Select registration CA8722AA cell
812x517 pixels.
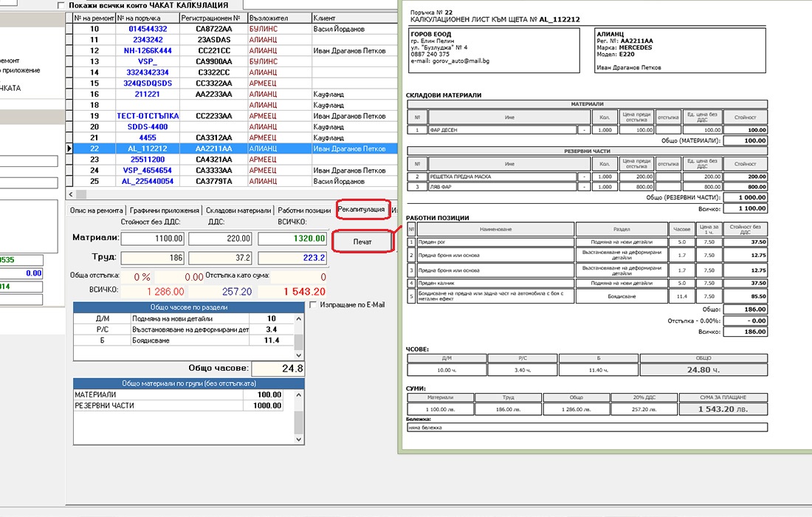click(214, 29)
